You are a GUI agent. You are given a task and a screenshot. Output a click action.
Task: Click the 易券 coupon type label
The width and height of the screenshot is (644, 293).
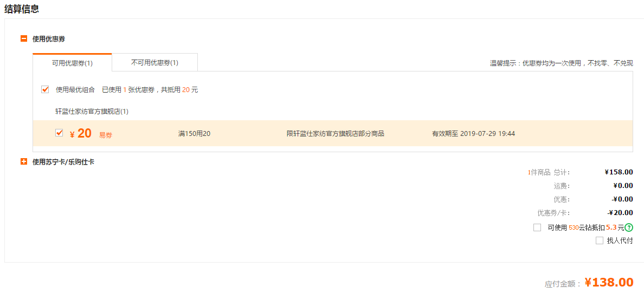pos(106,135)
